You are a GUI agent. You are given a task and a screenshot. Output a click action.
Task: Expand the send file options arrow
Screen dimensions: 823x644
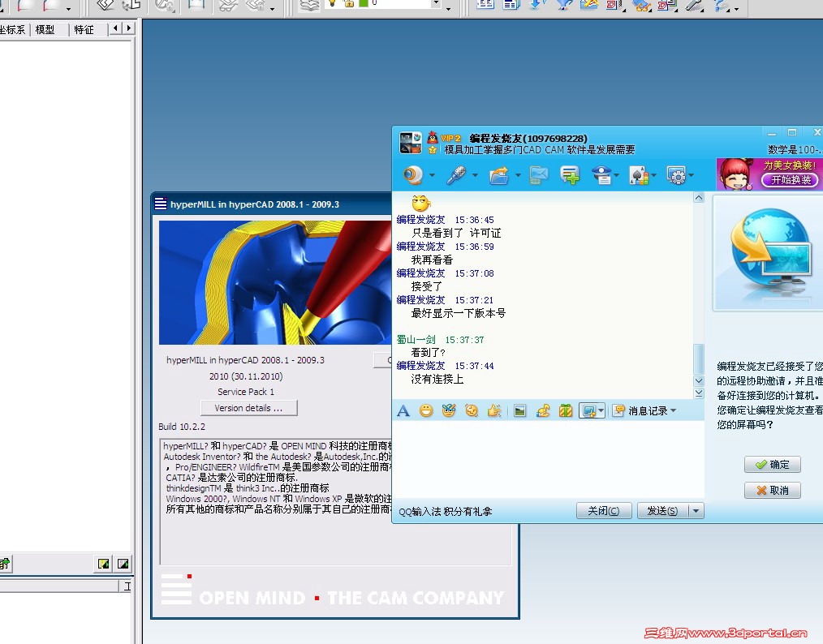tap(518, 175)
